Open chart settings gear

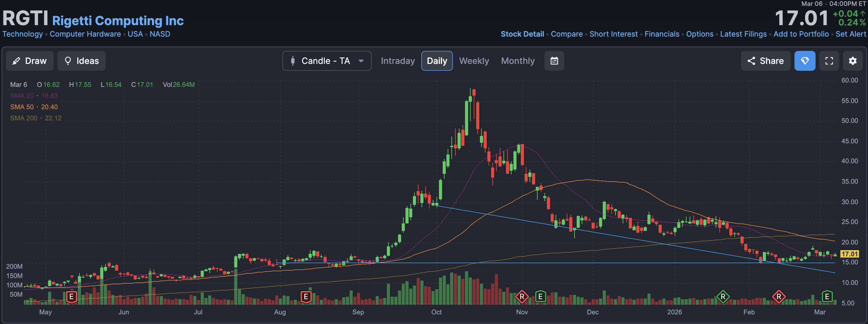coord(852,61)
